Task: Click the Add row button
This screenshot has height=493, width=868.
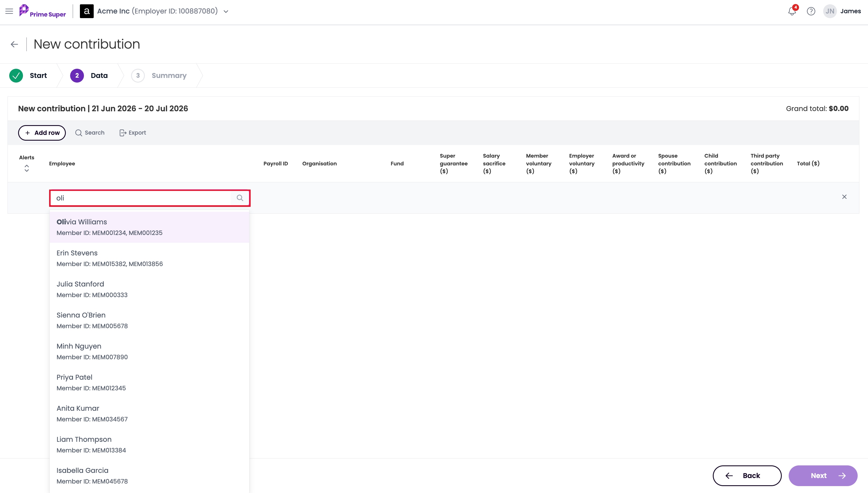Action: pyautogui.click(x=42, y=133)
